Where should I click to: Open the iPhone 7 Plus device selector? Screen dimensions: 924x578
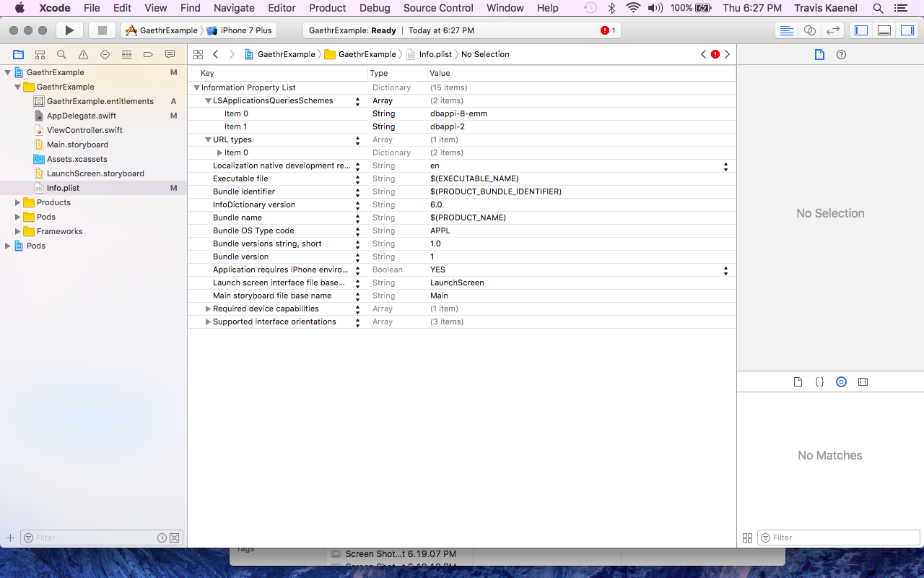(239, 30)
